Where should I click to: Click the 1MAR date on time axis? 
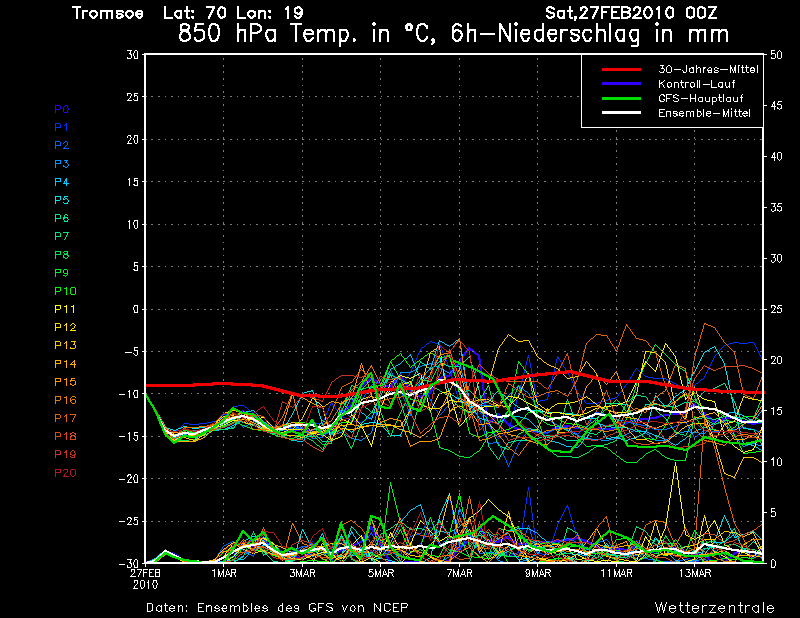click(223, 573)
